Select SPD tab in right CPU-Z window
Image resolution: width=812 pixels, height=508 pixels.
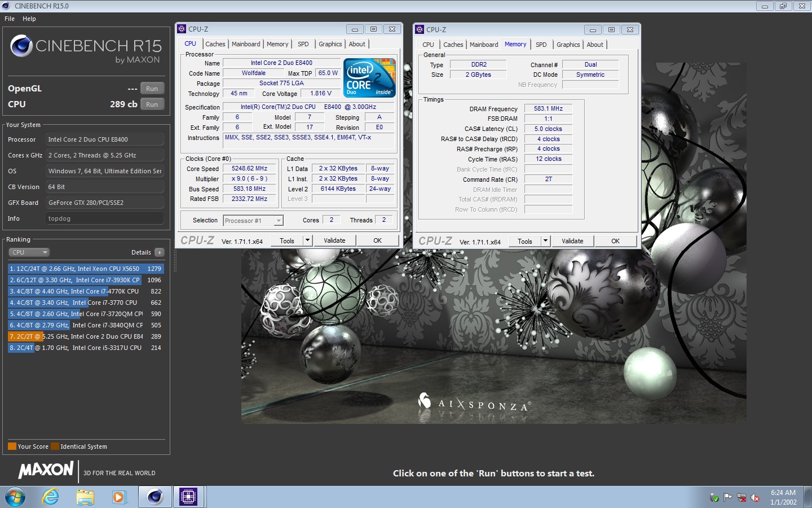[541, 45]
